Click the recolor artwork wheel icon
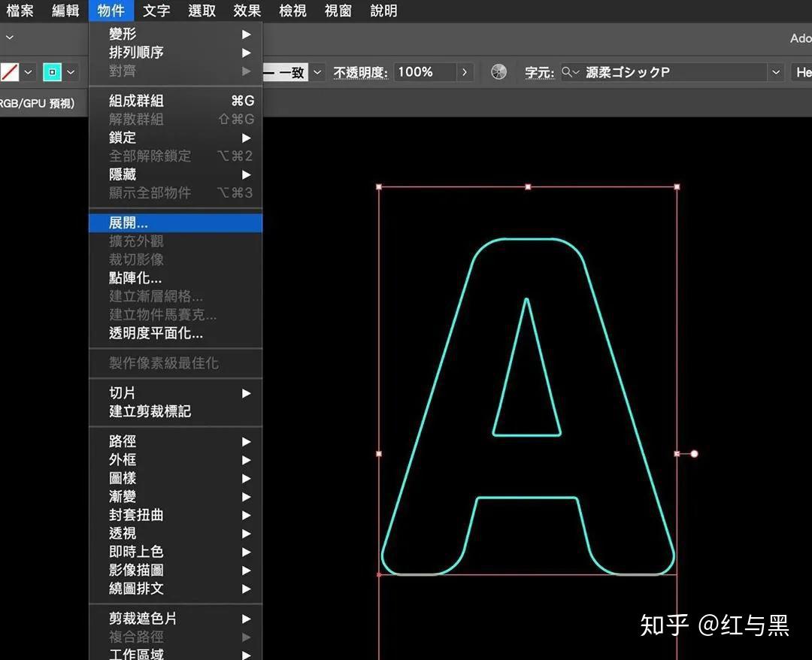812x660 pixels. point(498,72)
